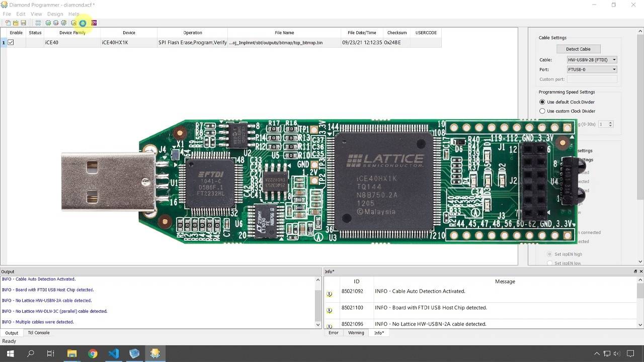
Task: Click the Scan device chain toolbar icon
Action: (38, 23)
